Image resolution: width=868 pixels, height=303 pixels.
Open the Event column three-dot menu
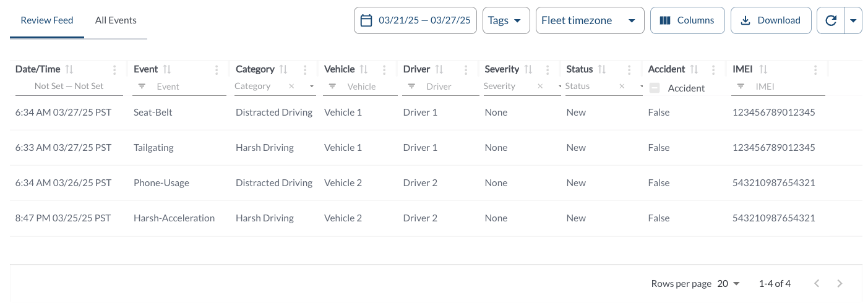coord(217,70)
